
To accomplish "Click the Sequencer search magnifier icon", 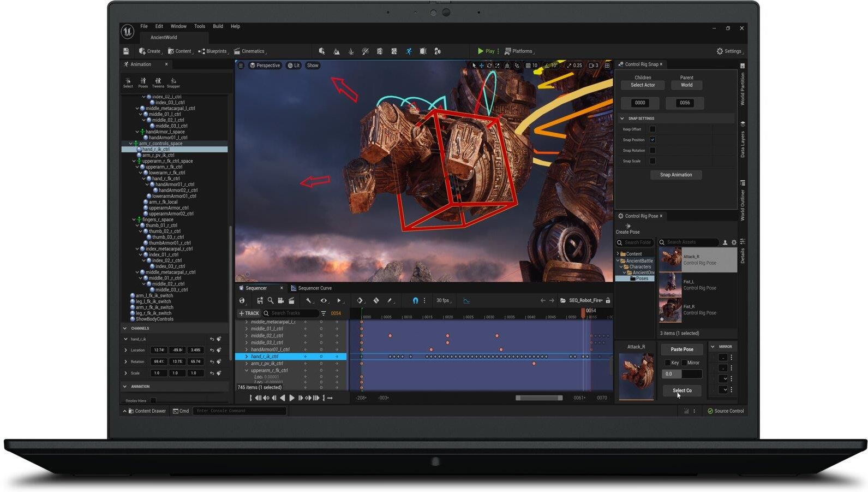I will tap(270, 300).
